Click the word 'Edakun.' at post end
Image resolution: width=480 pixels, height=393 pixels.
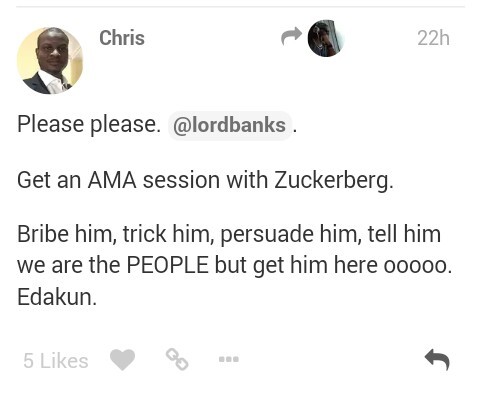pos(57,297)
